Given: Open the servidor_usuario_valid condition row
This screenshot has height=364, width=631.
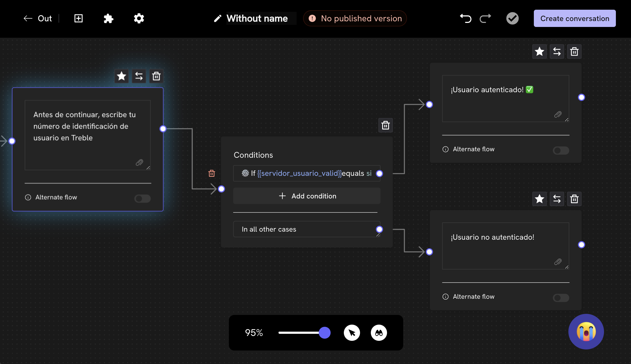Looking at the screenshot, I should click(x=307, y=173).
